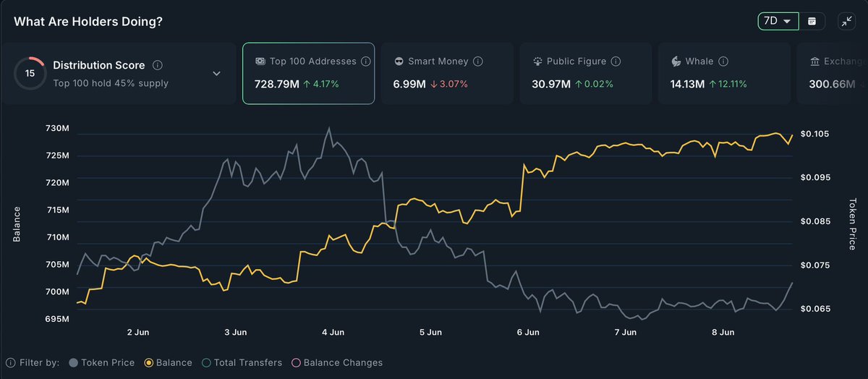Select the Top 100 Addresses card
This screenshot has height=379, width=868.
coord(308,73)
